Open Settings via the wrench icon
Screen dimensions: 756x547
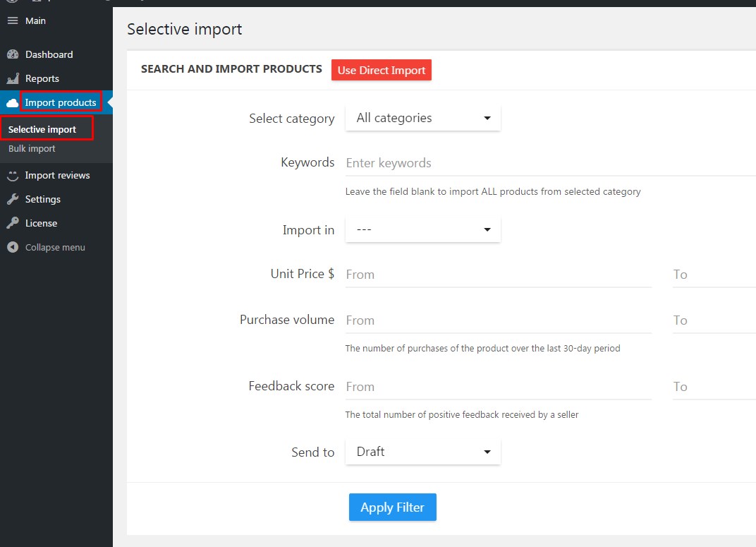click(x=14, y=199)
